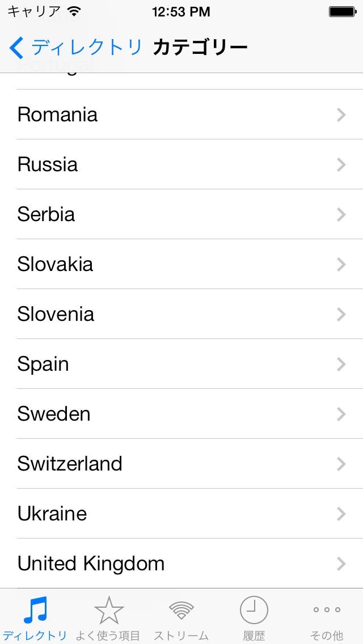The height and width of the screenshot is (644, 363).
Task: Tap the battery icon in status bar
Action: pyautogui.click(x=342, y=11)
